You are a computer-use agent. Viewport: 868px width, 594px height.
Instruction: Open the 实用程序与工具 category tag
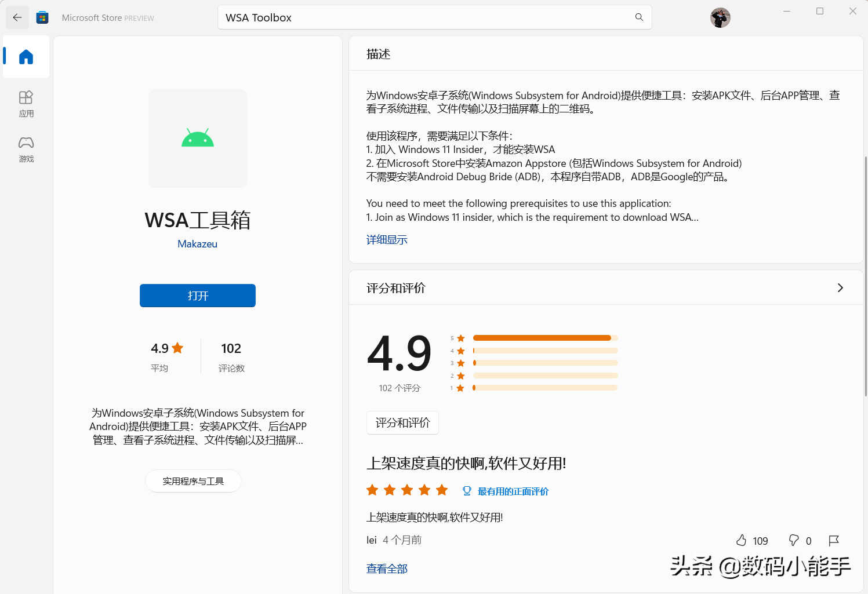(x=193, y=481)
